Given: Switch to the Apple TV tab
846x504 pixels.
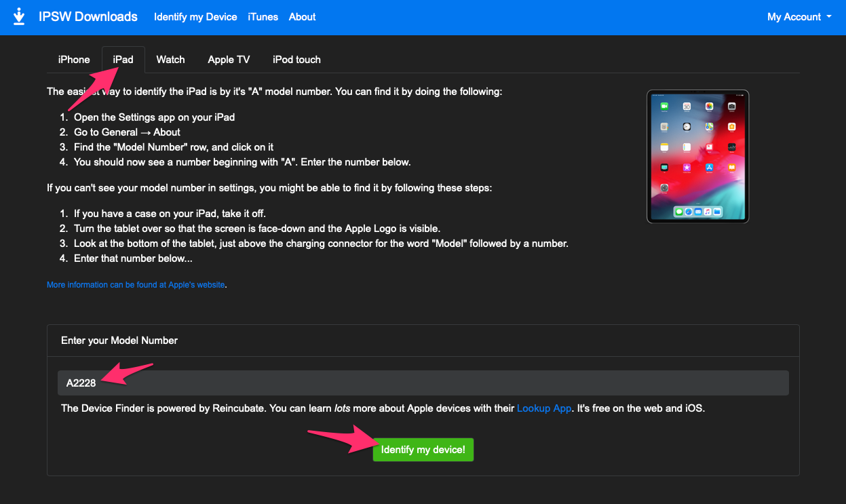Looking at the screenshot, I should pyautogui.click(x=229, y=60).
